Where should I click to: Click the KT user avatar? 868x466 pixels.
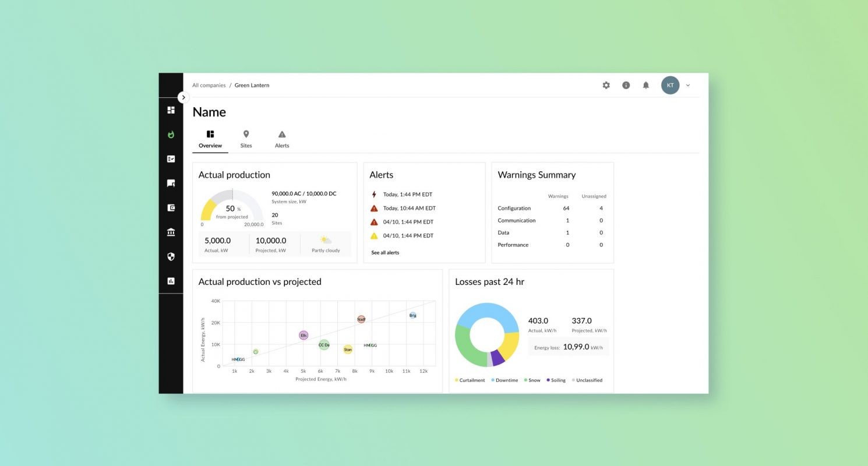tap(670, 85)
